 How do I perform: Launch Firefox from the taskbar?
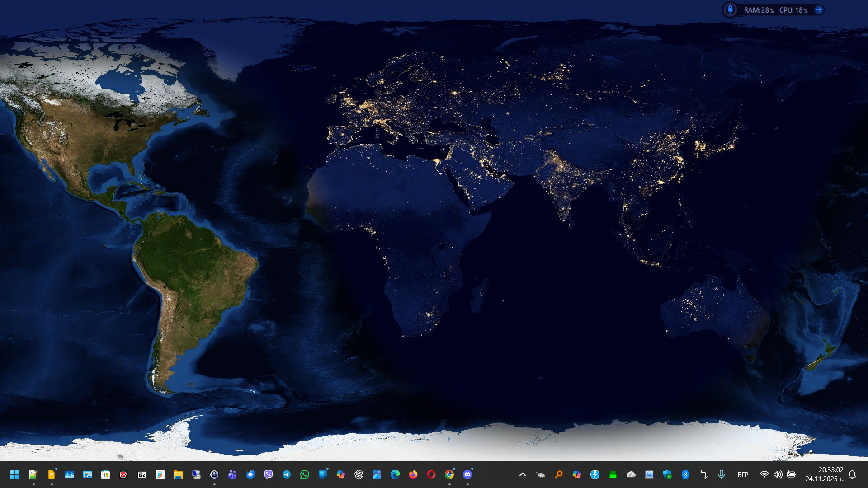click(413, 474)
